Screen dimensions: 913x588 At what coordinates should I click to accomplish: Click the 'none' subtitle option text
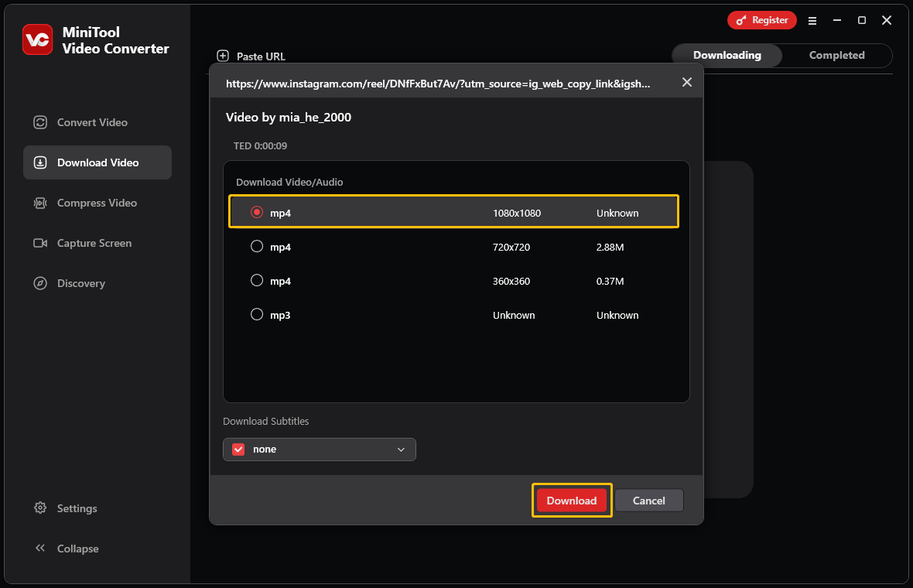coord(265,450)
